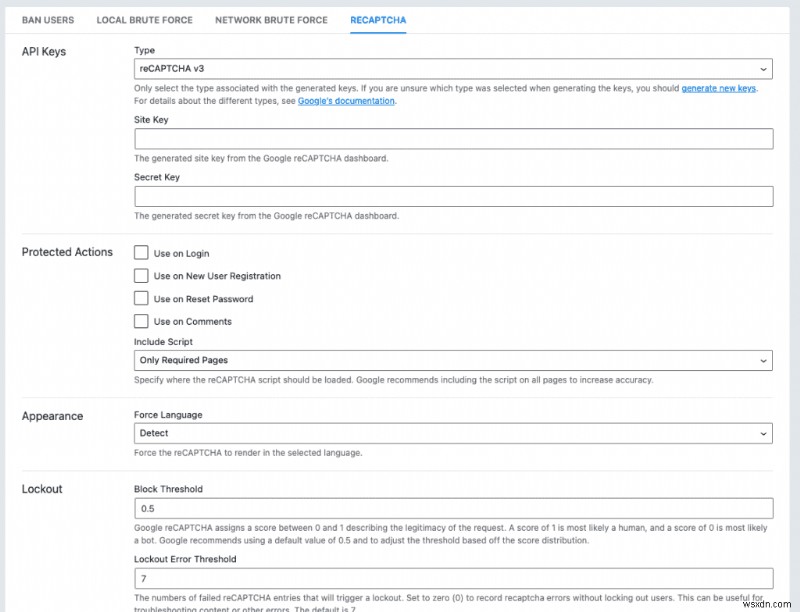The image size is (800, 612).
Task: Click the generate new keys link
Action: 718,88
